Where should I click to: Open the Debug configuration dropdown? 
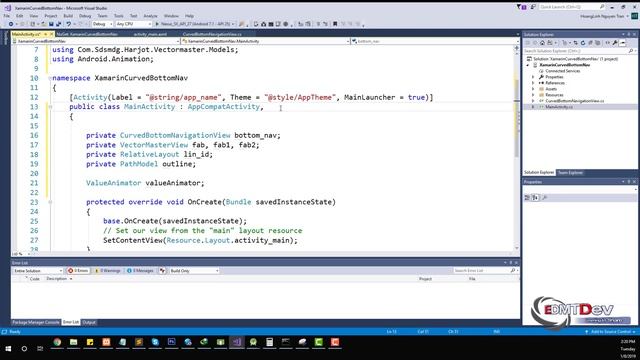(102, 24)
